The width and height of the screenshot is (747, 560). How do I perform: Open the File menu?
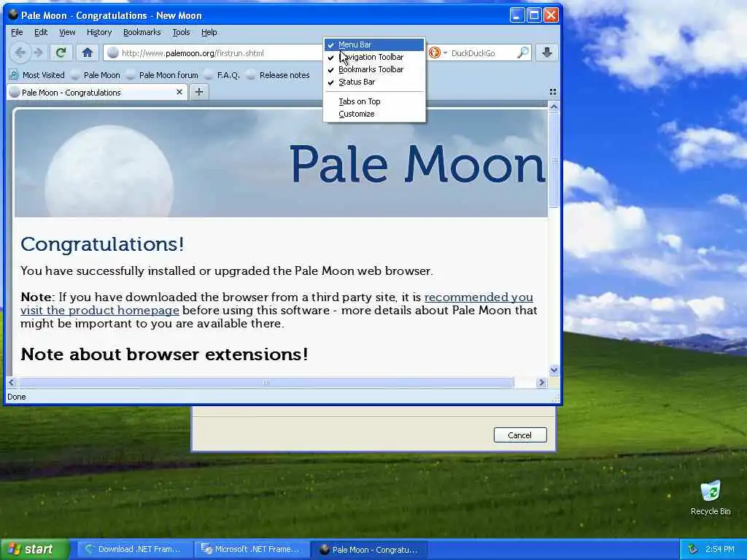coord(17,32)
